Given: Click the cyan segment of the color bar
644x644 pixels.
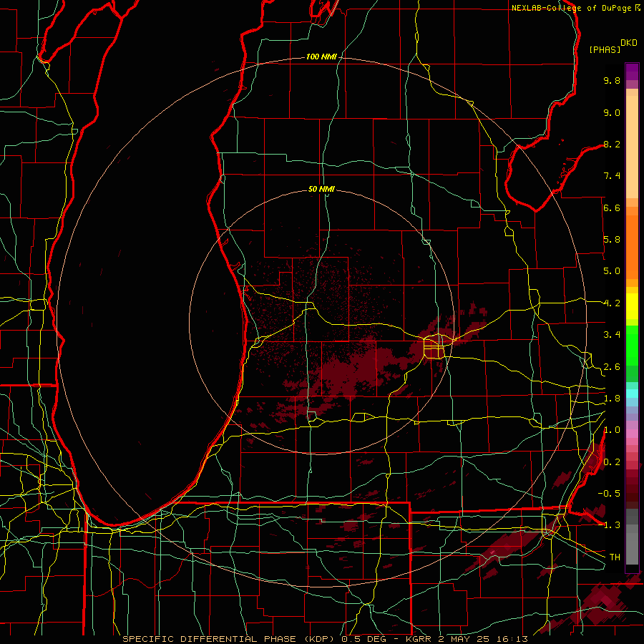Looking at the screenshot, I should [x=632, y=394].
